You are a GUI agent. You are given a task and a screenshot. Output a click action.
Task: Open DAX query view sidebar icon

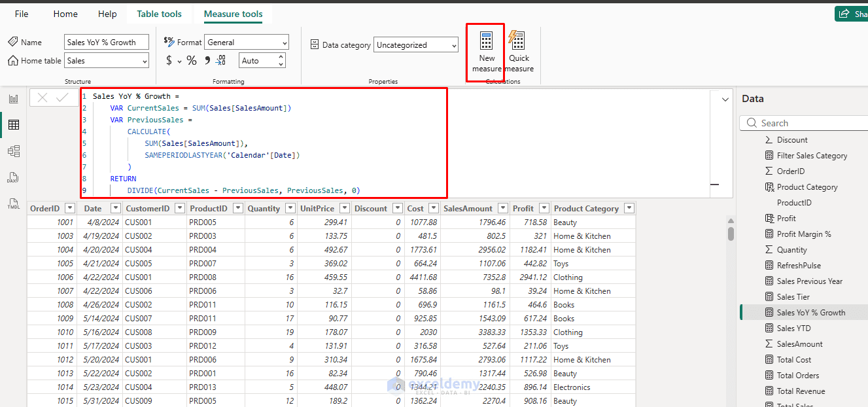pyautogui.click(x=14, y=177)
